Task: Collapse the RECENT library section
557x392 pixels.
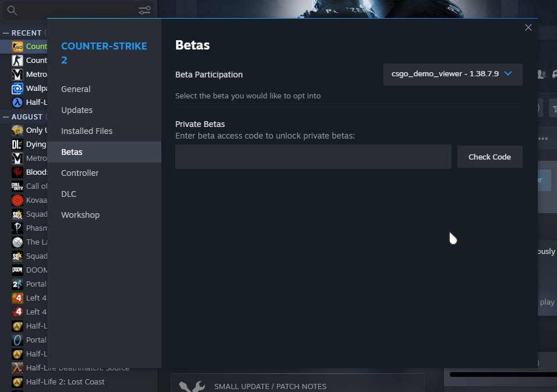Action: 6,33
